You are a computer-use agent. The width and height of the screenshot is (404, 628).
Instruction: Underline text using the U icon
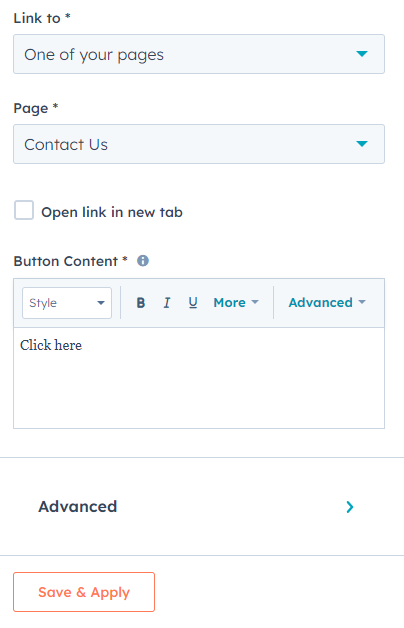click(x=193, y=303)
